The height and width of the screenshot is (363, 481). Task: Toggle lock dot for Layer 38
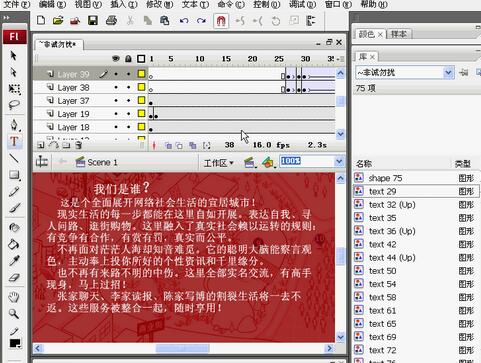[128, 87]
